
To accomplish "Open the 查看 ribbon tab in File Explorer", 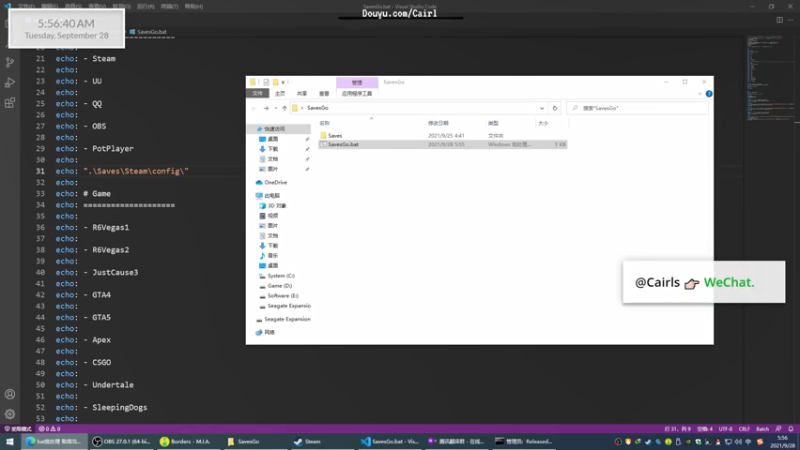I will tap(324, 94).
